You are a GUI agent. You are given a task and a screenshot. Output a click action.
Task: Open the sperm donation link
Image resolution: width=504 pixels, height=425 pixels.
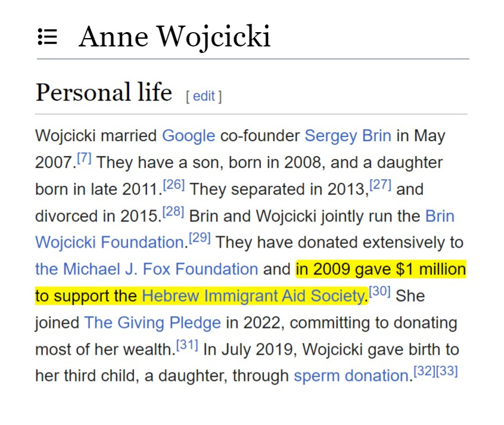(351, 376)
